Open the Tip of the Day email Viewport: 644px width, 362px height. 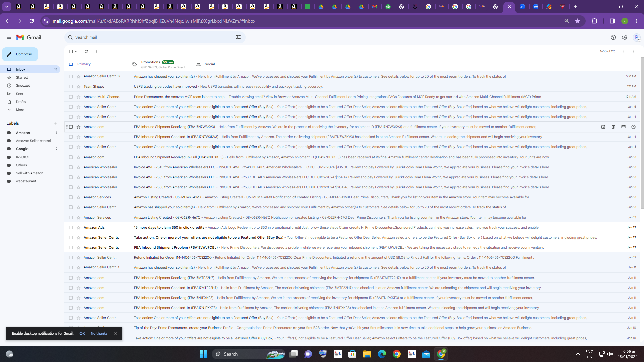pos(352,328)
